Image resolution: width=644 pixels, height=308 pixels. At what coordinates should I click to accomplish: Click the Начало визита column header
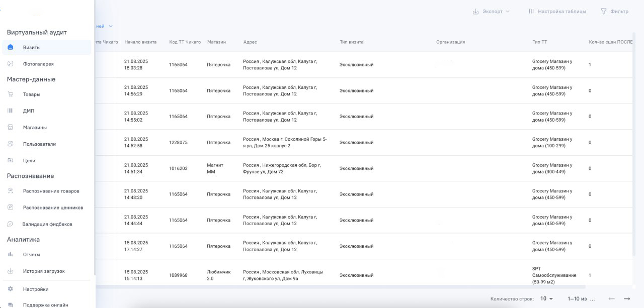click(140, 42)
